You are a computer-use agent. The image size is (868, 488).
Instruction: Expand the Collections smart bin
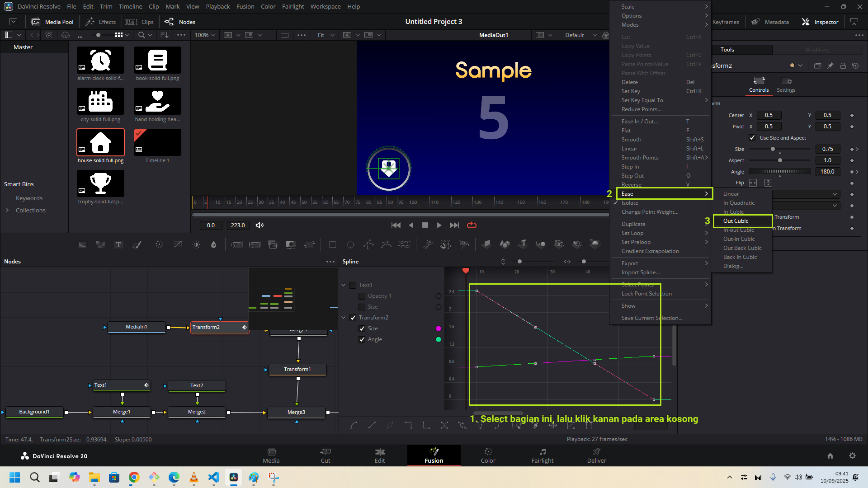click(x=7, y=210)
